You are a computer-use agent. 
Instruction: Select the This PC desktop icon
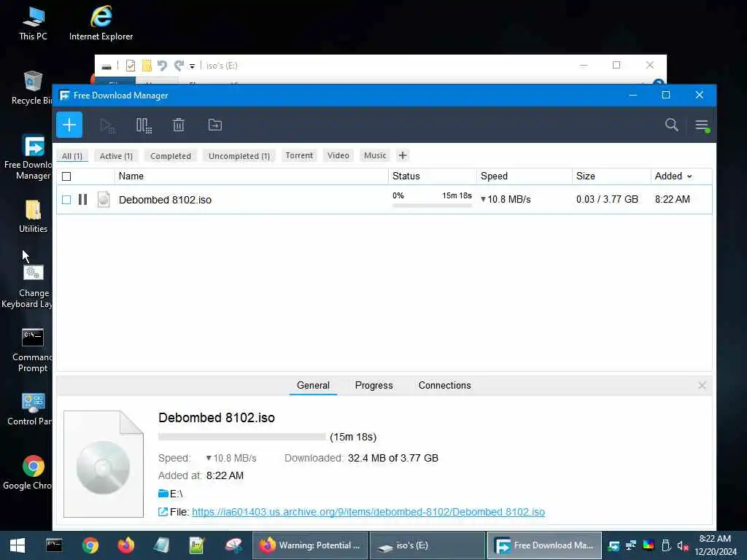[x=33, y=23]
